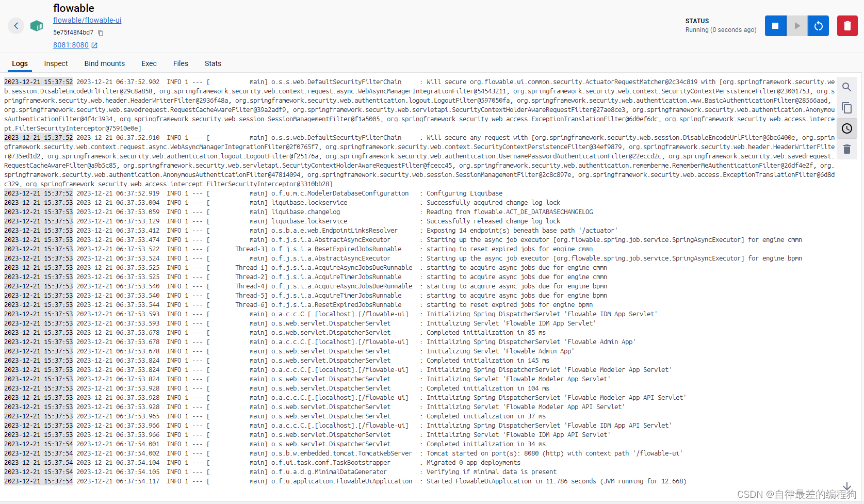
Task: Click the teal container cube icon
Action: pos(37,26)
